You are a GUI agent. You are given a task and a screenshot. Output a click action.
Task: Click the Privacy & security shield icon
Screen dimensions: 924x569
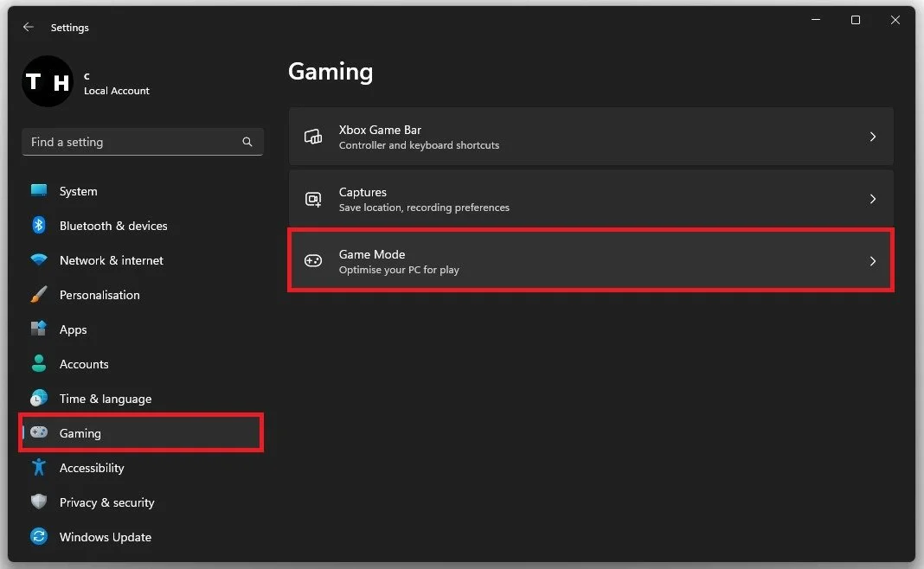pyautogui.click(x=39, y=502)
